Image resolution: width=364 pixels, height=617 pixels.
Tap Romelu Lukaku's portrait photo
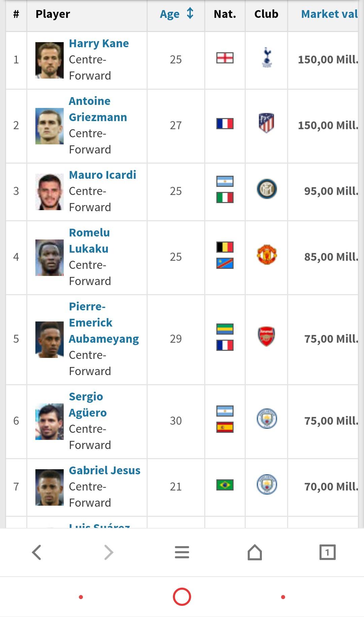pos(50,258)
